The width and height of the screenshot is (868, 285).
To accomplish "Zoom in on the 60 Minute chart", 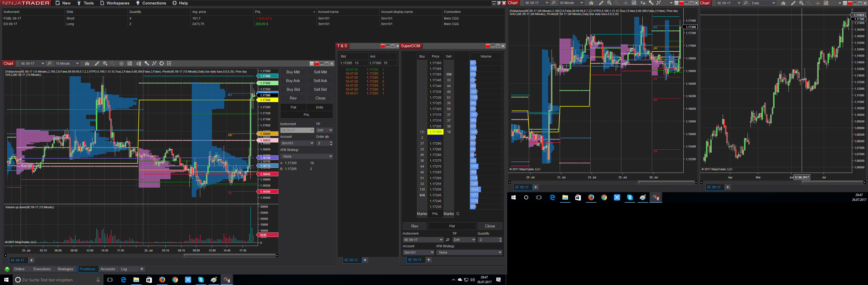I will pyautogui.click(x=609, y=3).
